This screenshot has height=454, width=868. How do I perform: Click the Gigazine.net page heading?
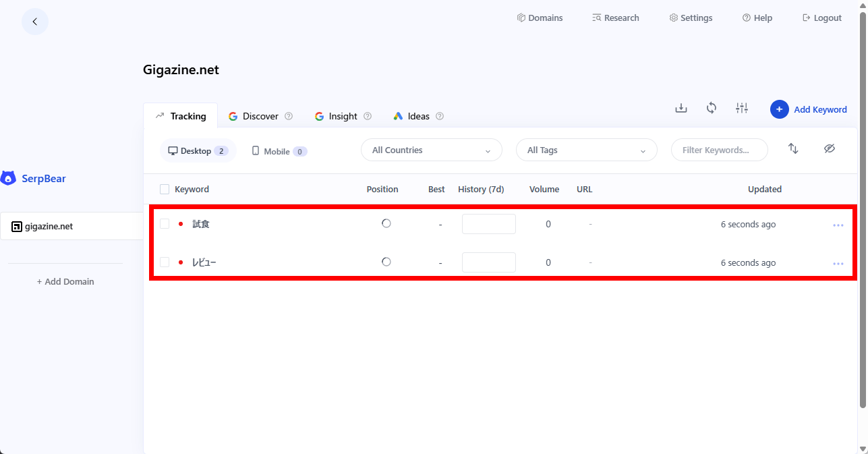(181, 69)
